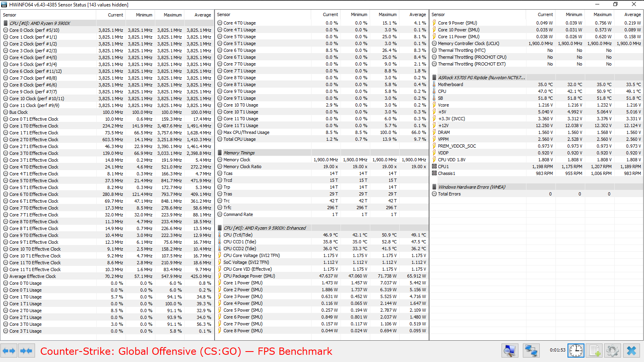This screenshot has height=362, width=644.
Task: Select the +3.3V (3VCC) voltage row
Action: pyautogui.click(x=537, y=119)
